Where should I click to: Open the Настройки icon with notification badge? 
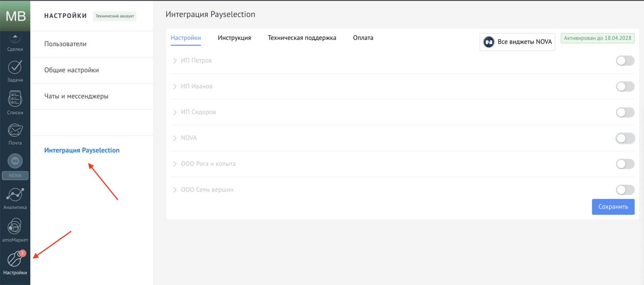coord(15,259)
